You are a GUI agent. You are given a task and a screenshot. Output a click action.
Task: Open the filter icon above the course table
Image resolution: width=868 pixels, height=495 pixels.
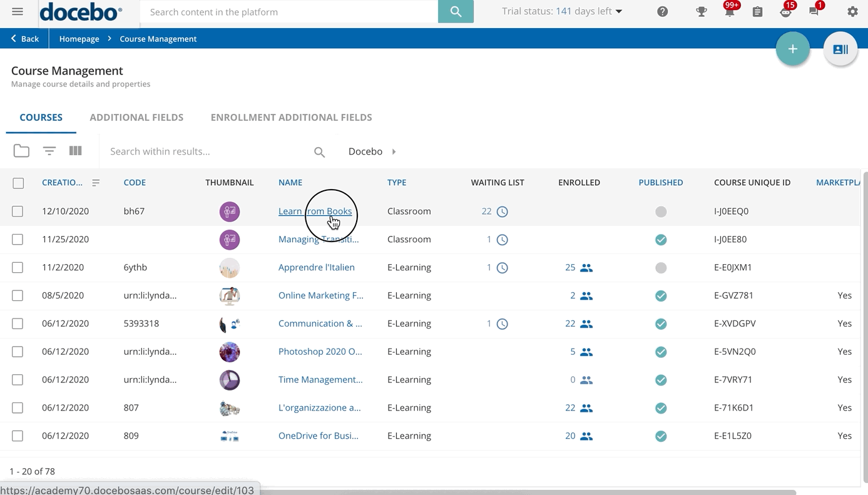click(x=49, y=151)
